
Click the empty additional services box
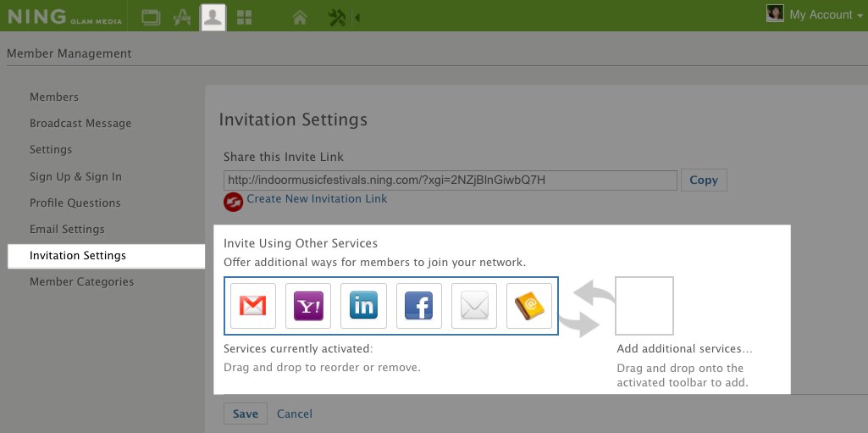click(644, 306)
